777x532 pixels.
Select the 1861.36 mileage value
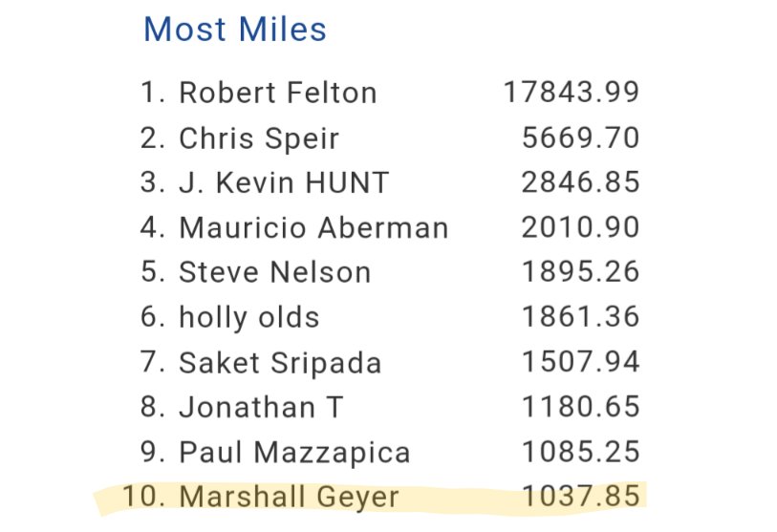pyautogui.click(x=580, y=317)
